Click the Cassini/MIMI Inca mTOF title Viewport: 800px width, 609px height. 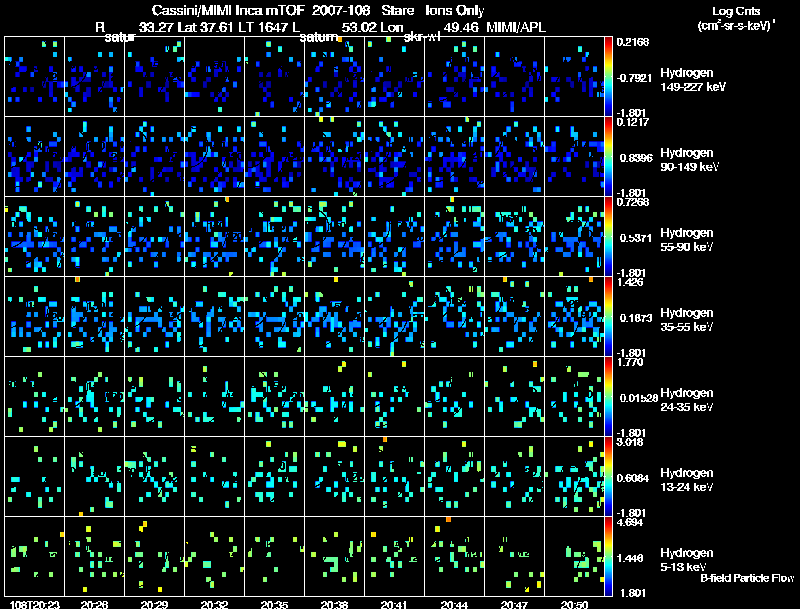(x=229, y=10)
